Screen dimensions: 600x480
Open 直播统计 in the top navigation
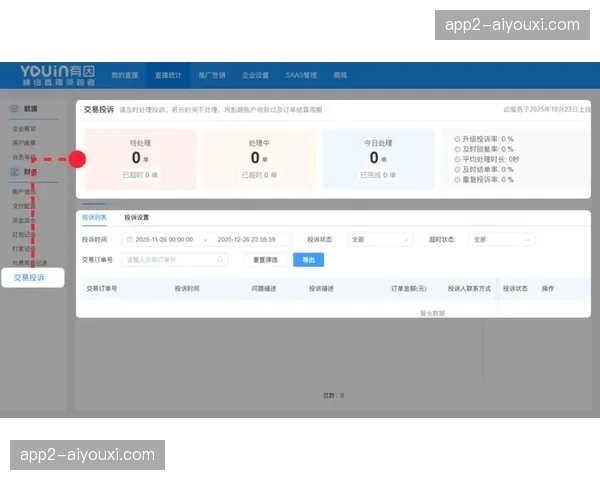pyautogui.click(x=168, y=75)
